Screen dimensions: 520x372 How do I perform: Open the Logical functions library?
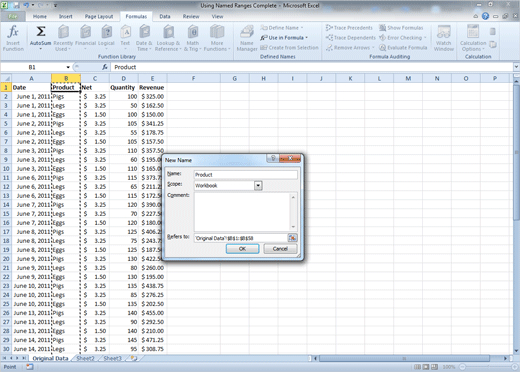(x=106, y=38)
